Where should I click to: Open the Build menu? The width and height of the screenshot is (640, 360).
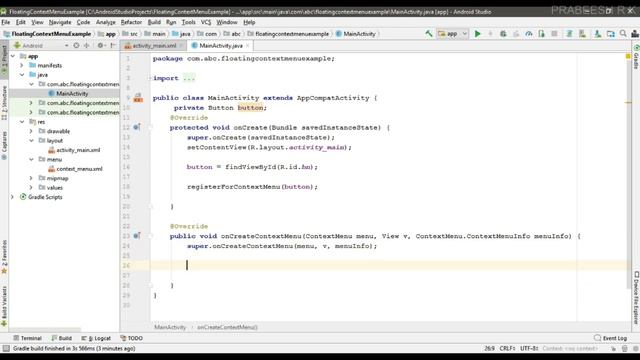154,22
